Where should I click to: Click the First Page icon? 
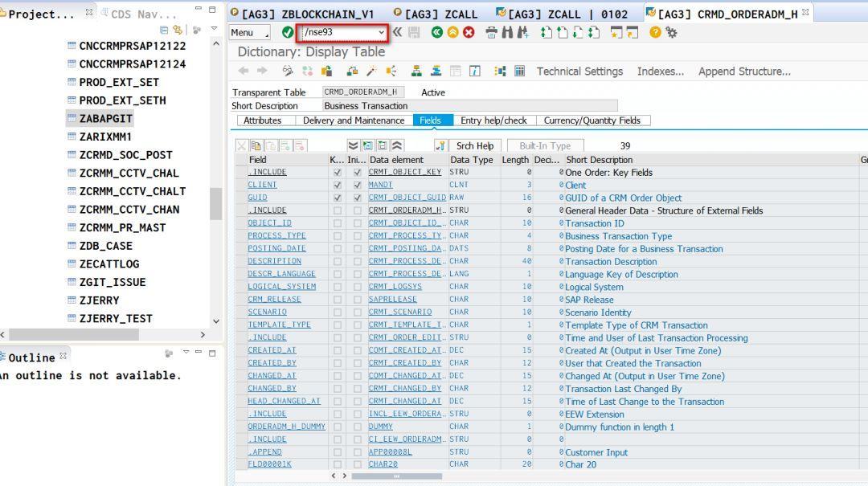(547, 33)
